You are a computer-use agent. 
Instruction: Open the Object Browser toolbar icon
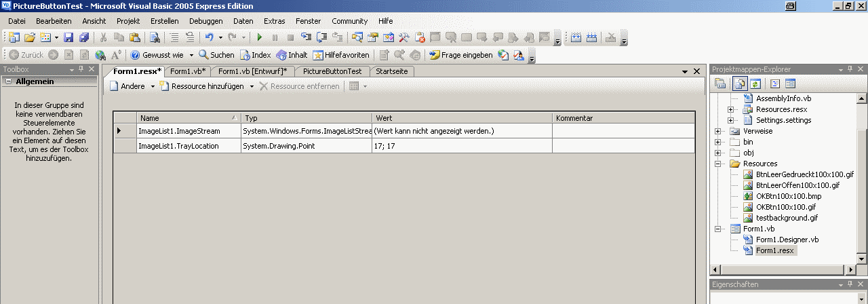tap(389, 37)
